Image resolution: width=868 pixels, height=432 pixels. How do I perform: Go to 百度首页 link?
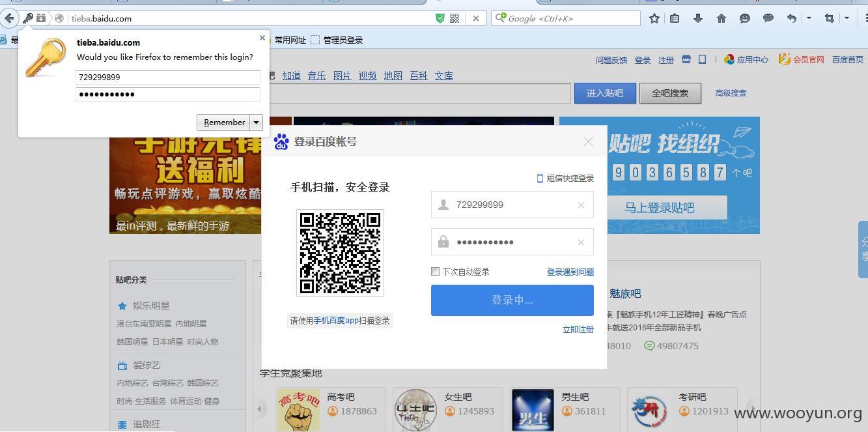click(848, 59)
